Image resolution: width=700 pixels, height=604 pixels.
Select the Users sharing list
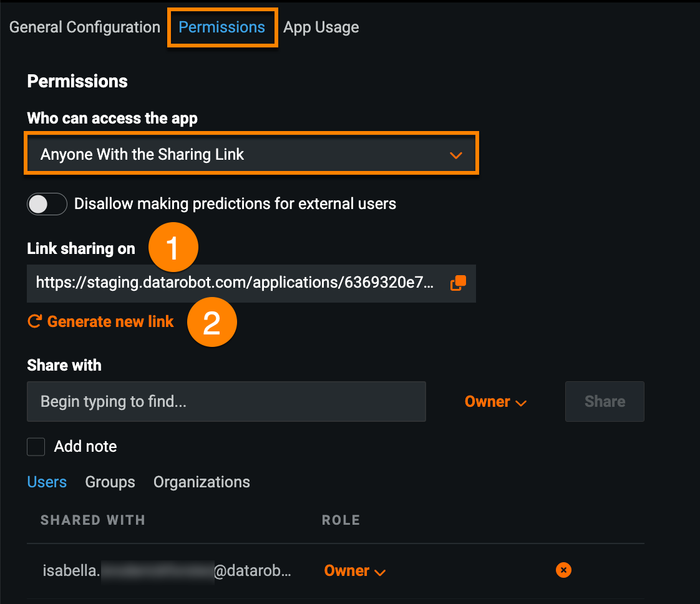point(47,482)
